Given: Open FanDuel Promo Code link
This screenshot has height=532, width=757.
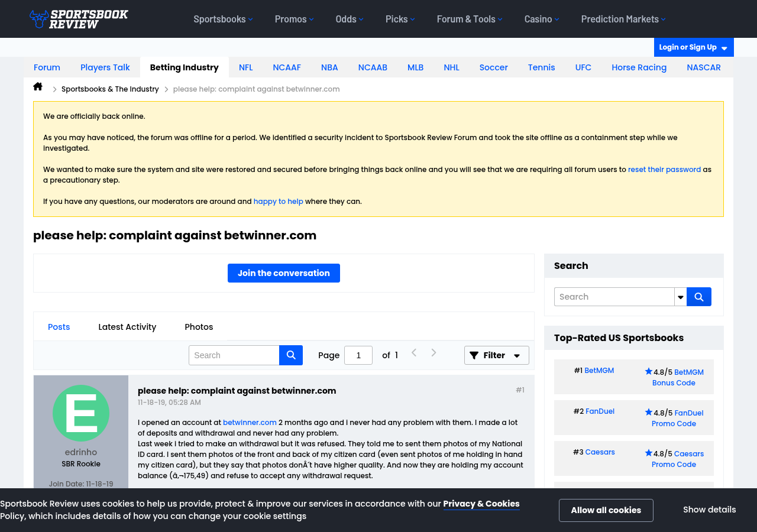Looking at the screenshot, I should (x=678, y=418).
